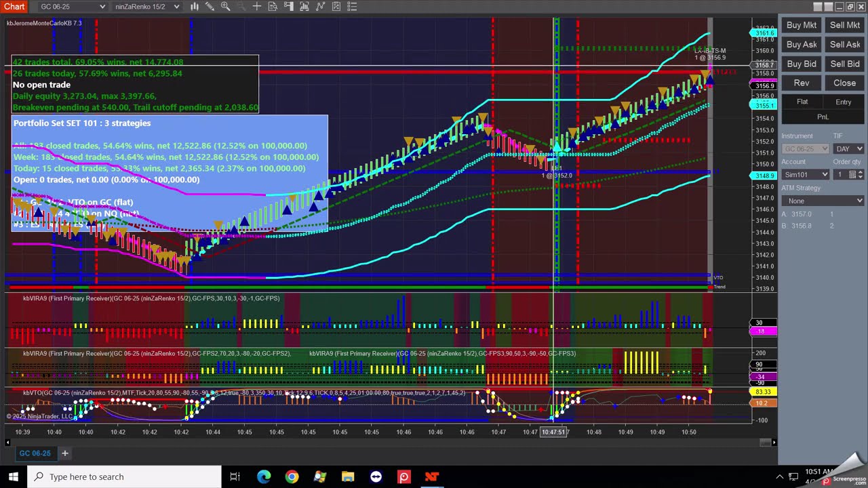The image size is (868, 488).
Task: Click the 3155.1 cyan price marker
Action: (x=764, y=106)
